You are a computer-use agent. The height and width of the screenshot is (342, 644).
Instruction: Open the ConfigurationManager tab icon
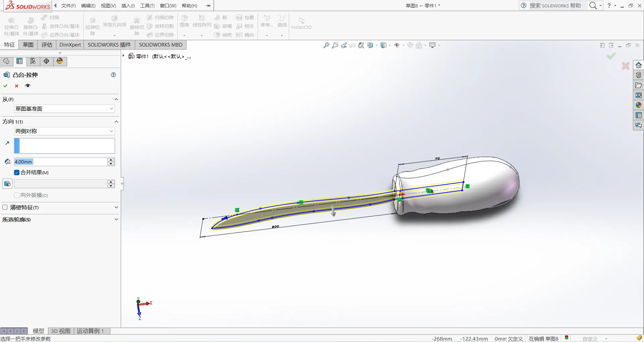(33, 61)
